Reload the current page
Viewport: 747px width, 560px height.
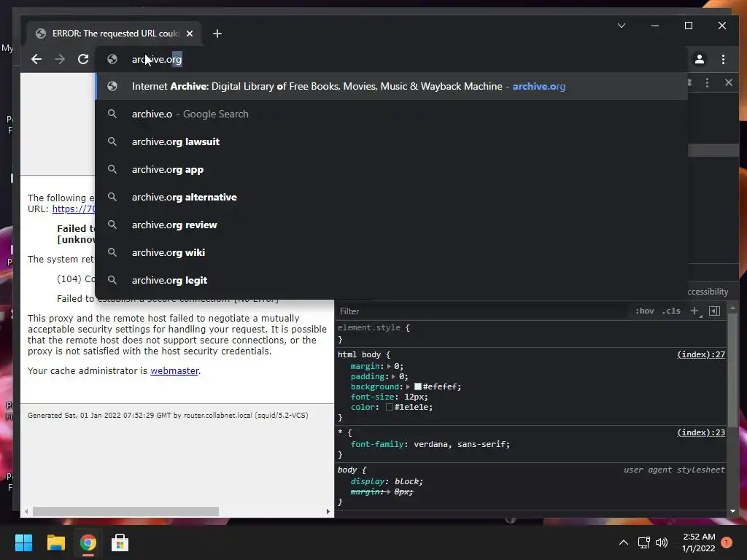(83, 59)
